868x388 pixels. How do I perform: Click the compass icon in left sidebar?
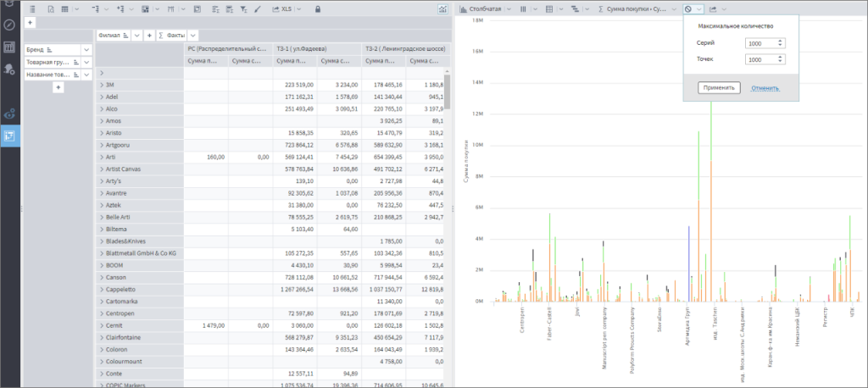10,25
